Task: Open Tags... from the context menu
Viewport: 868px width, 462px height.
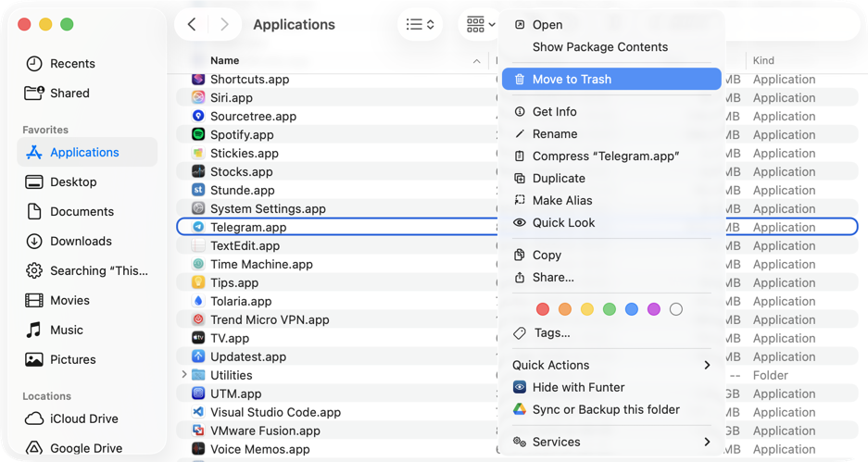Action: (611, 332)
